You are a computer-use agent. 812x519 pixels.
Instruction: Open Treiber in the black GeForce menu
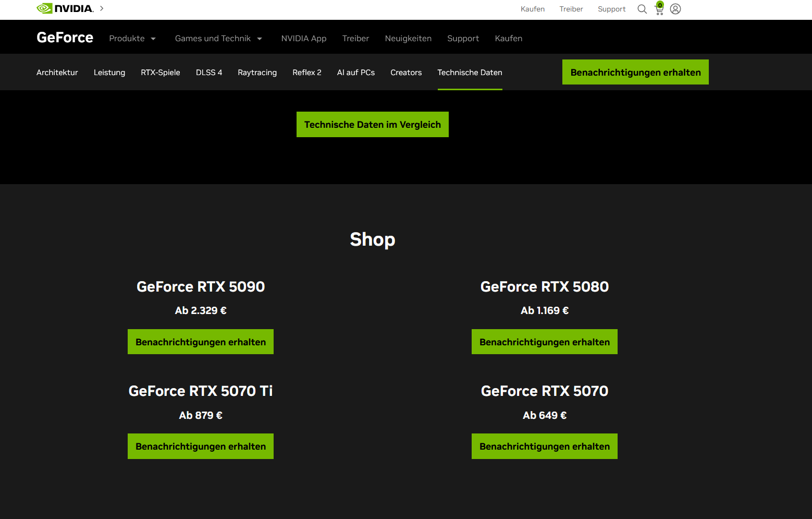pos(355,39)
